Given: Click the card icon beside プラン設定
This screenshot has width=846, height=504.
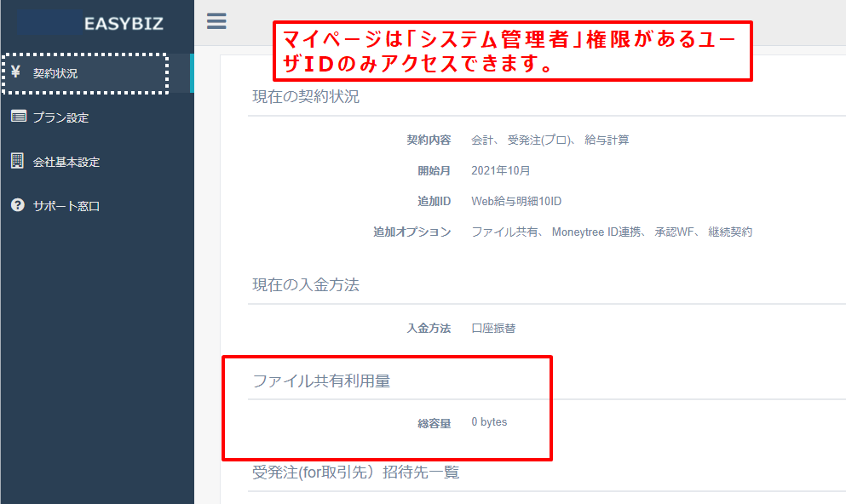Looking at the screenshot, I should [18, 117].
